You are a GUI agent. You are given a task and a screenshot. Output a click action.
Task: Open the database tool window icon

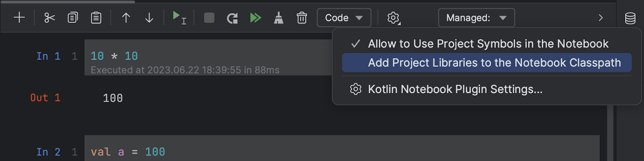click(630, 18)
